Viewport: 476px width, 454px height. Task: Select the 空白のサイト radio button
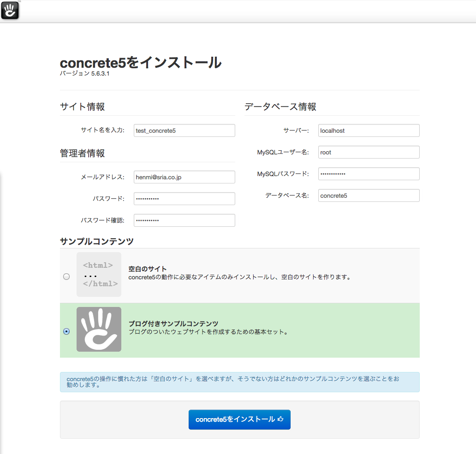click(x=66, y=277)
